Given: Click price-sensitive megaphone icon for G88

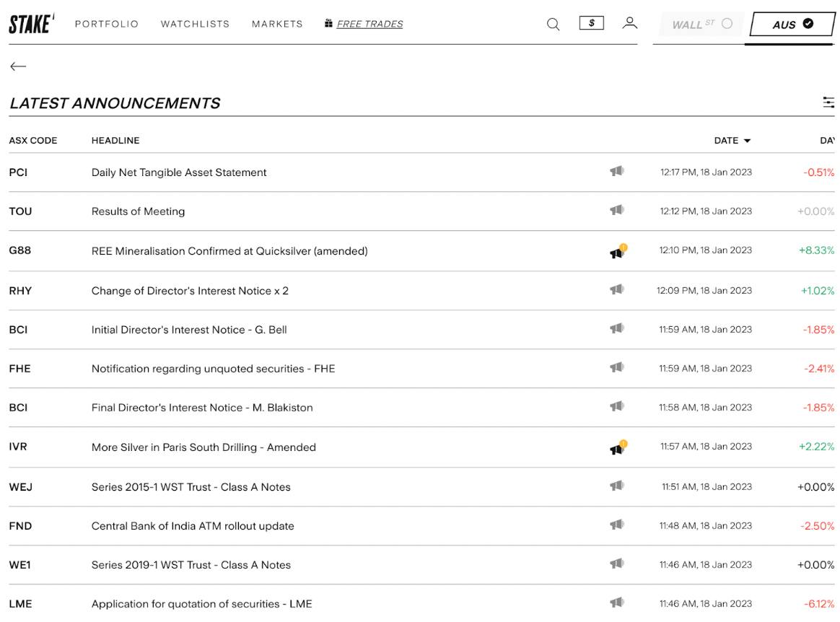Looking at the screenshot, I should pyautogui.click(x=618, y=250).
